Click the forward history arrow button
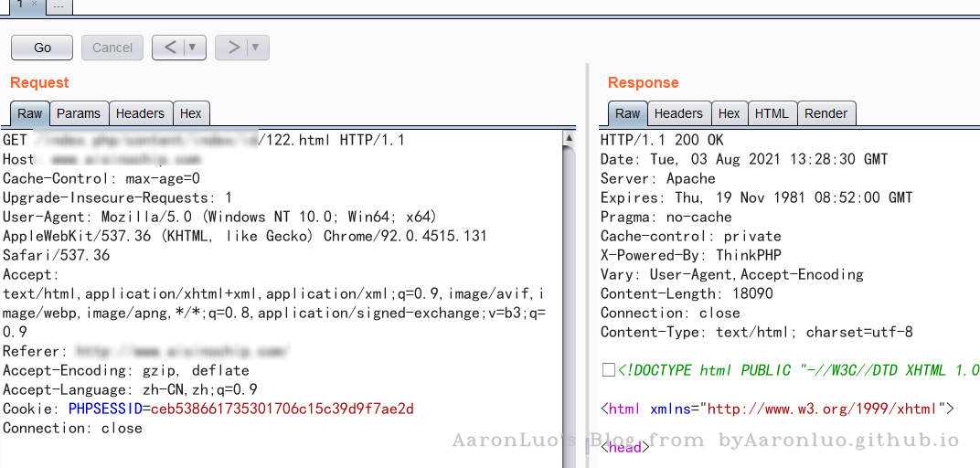 click(233, 48)
